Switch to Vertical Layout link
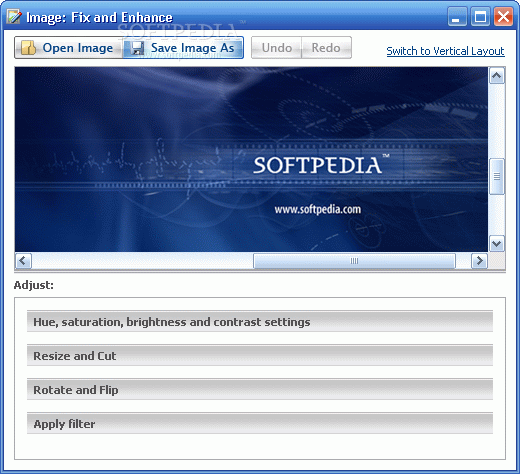This screenshot has height=474, width=520. coord(445,51)
